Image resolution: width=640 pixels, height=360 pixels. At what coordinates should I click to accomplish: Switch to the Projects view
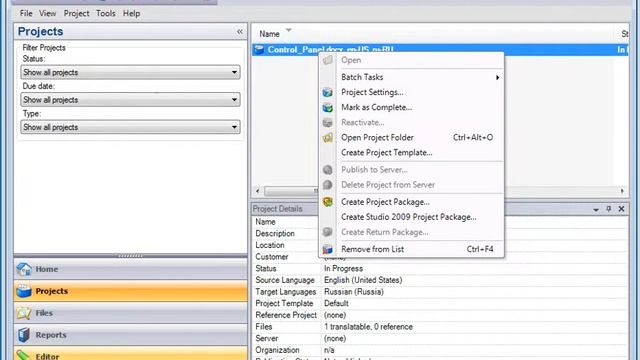130,291
